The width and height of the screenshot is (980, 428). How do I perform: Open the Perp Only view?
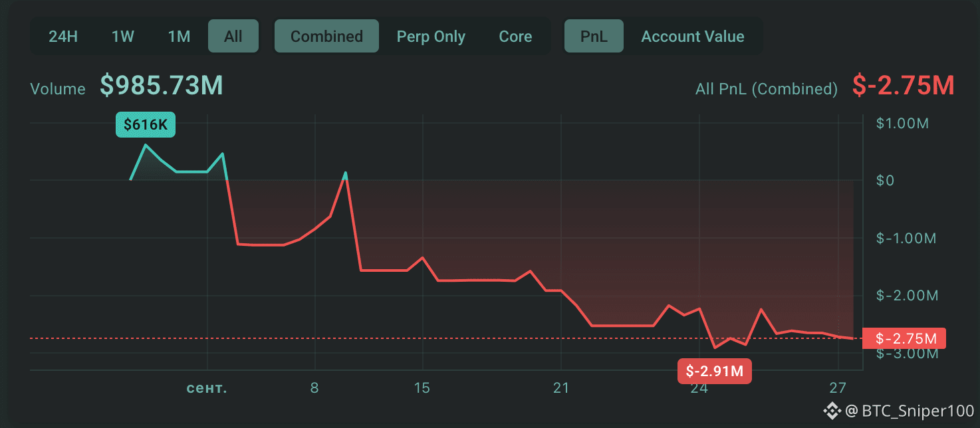coord(431,37)
